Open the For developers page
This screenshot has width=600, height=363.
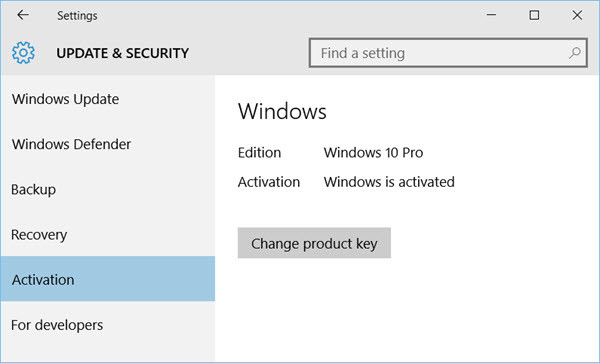(108, 325)
